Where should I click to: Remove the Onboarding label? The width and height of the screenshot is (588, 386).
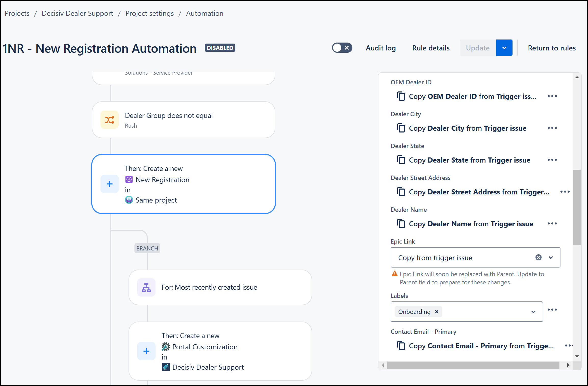pos(437,312)
